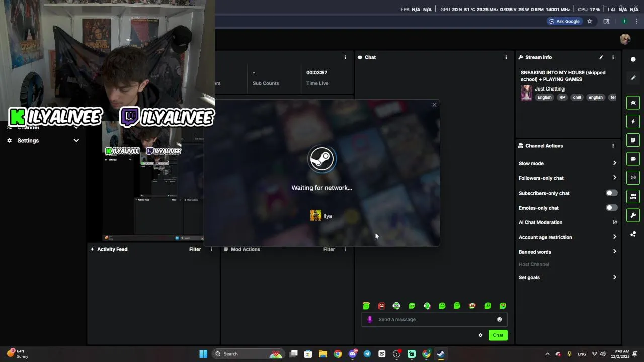Select the chill tag chip
Screen dimensions: 644x362
coord(577,97)
